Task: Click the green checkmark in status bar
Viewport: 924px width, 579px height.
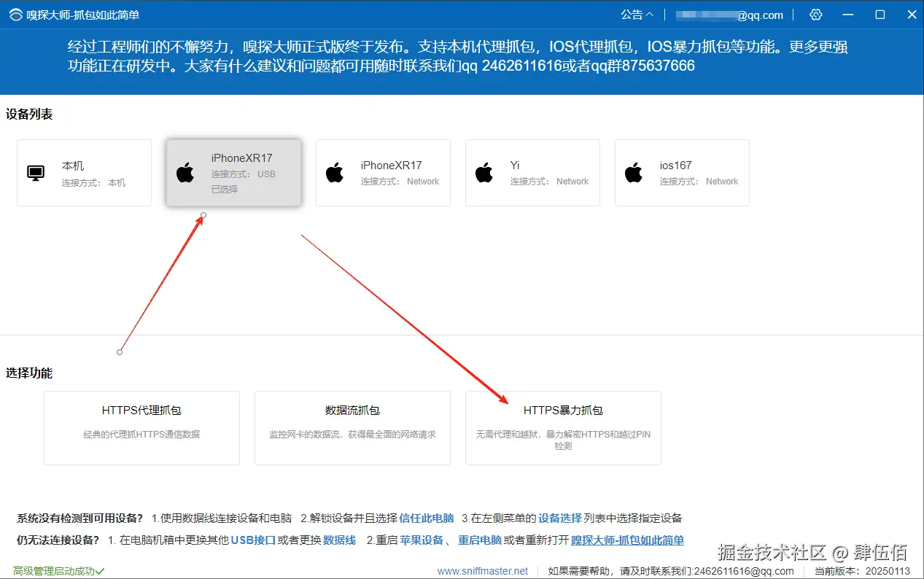Action: (x=101, y=571)
